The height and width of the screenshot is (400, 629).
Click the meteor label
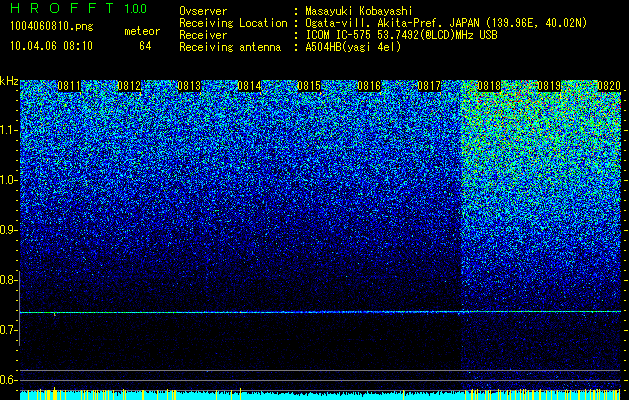(x=142, y=31)
